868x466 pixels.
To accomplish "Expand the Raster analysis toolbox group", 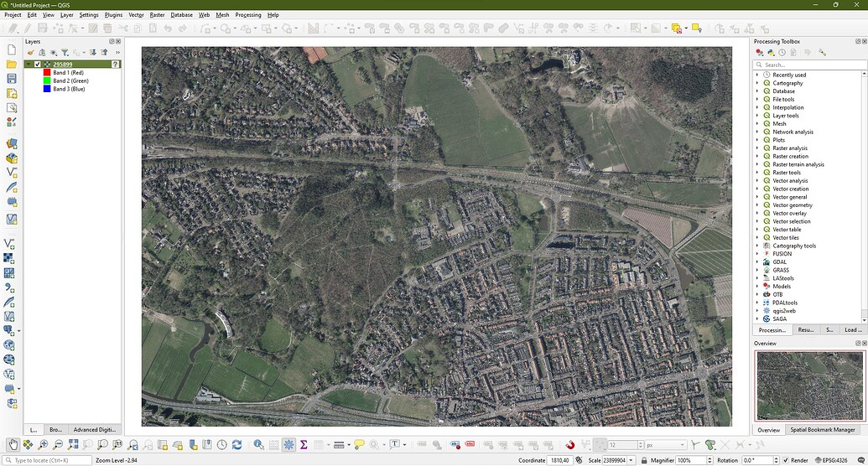I will click(x=757, y=148).
